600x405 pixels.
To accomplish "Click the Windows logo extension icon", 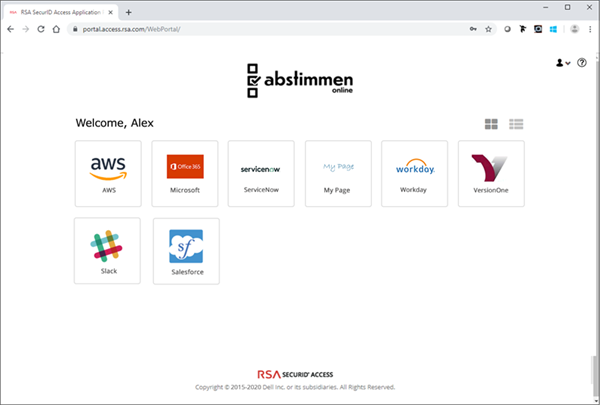I will (553, 29).
